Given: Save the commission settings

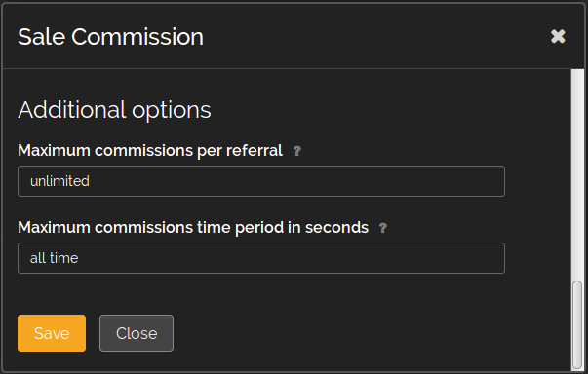Looking at the screenshot, I should pos(52,333).
